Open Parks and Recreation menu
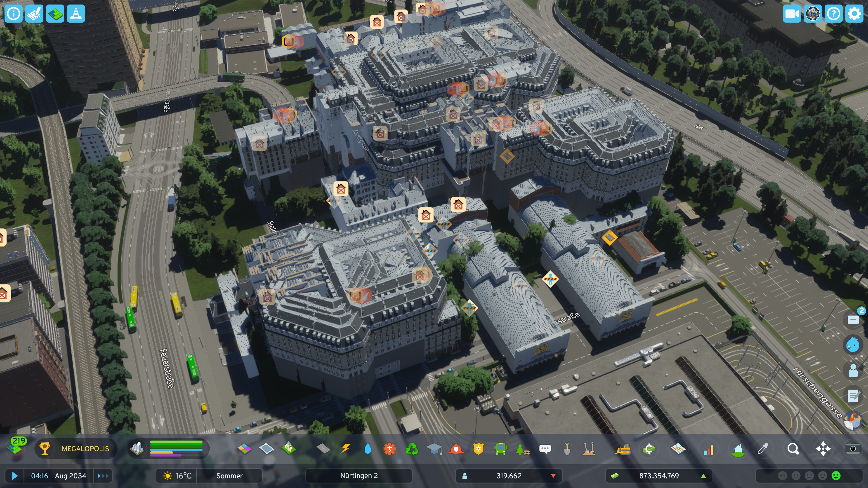The width and height of the screenshot is (868, 488). coord(523,449)
